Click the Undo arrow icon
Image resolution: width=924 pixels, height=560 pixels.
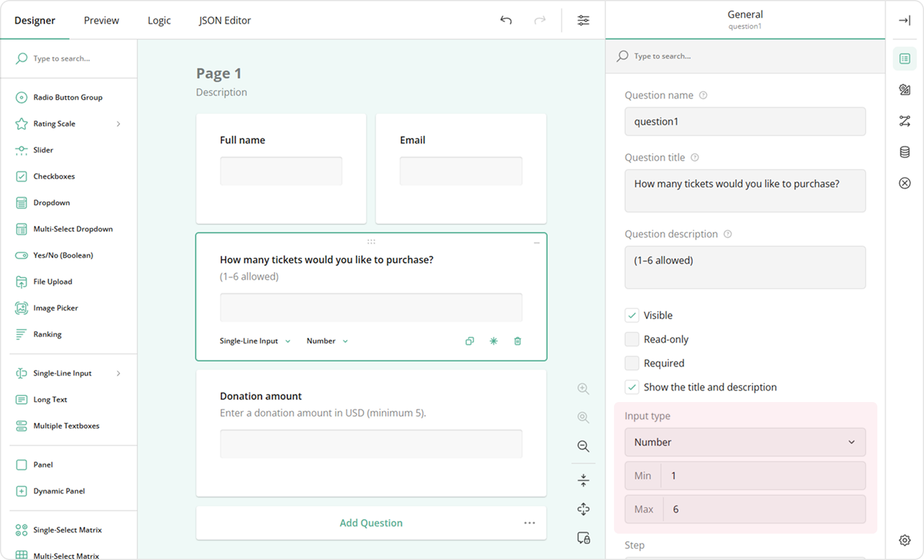[x=506, y=20]
